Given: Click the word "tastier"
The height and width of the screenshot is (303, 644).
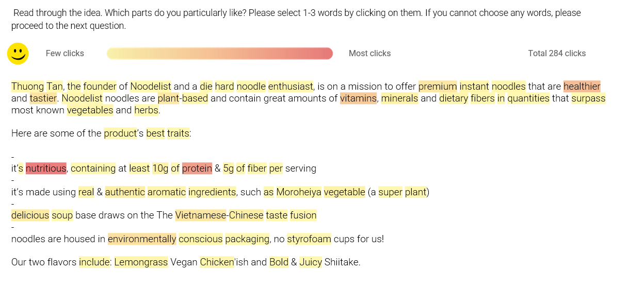Looking at the screenshot, I should (43, 98).
